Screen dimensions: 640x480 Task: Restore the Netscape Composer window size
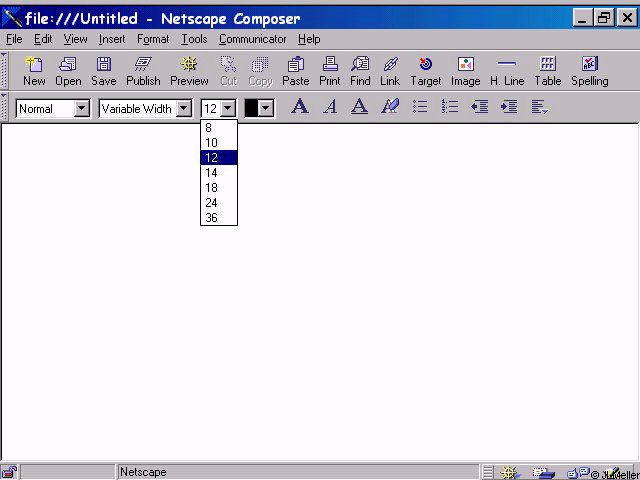pos(604,18)
